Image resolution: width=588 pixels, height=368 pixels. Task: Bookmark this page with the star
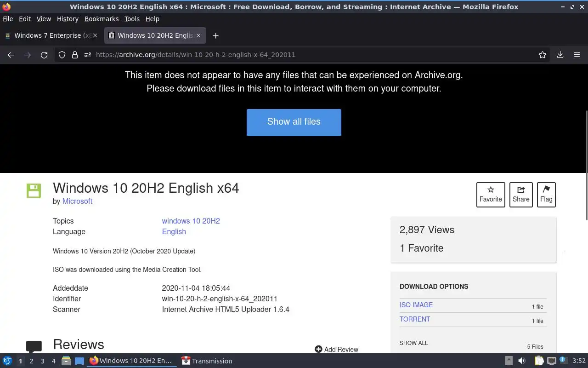click(x=543, y=55)
